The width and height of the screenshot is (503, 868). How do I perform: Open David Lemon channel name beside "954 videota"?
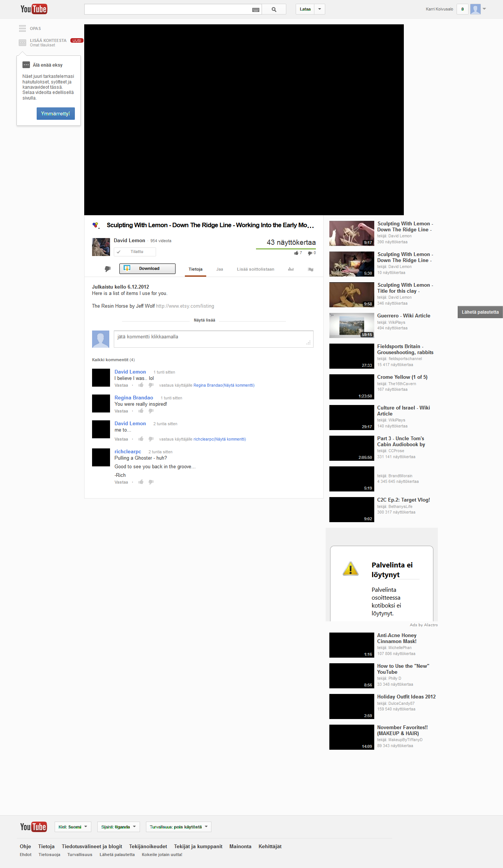click(129, 241)
